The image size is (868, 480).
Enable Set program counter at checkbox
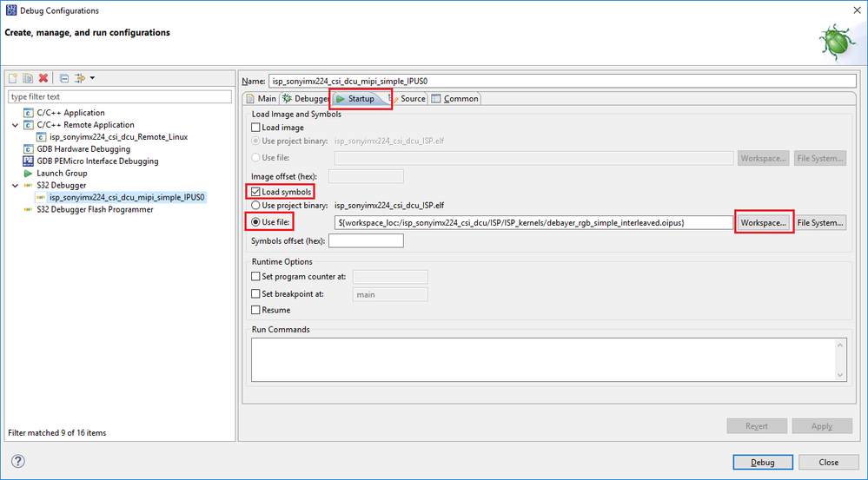255,277
